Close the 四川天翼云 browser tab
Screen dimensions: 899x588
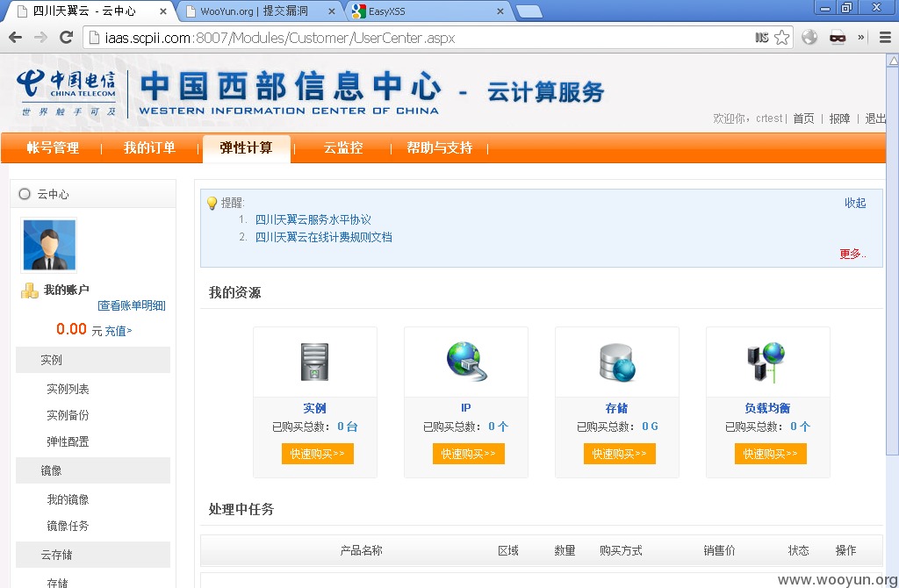[162, 11]
